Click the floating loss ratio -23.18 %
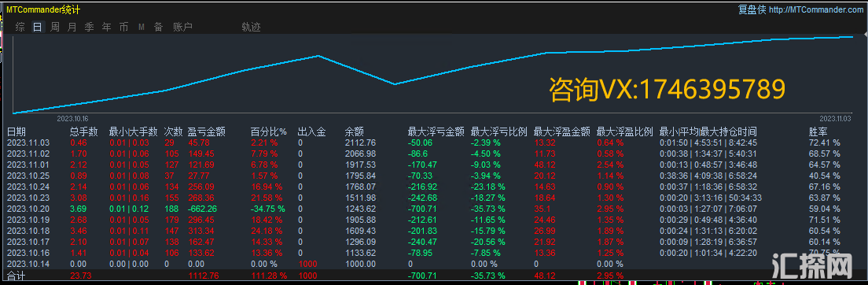This screenshot has height=285, width=868. coord(487,187)
